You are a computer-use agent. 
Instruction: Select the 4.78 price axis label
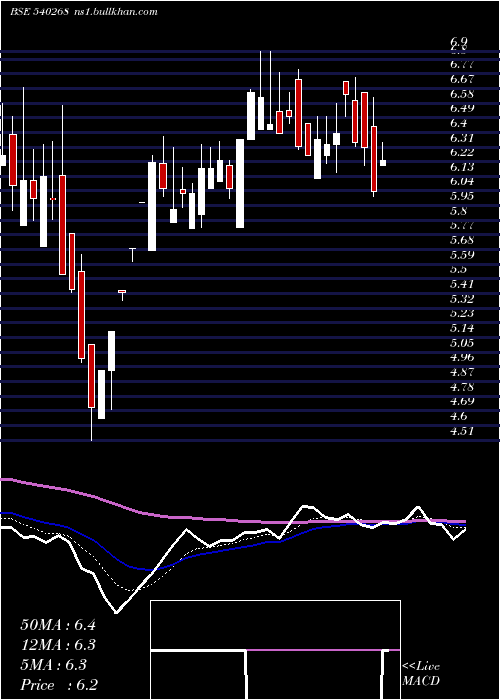click(462, 387)
